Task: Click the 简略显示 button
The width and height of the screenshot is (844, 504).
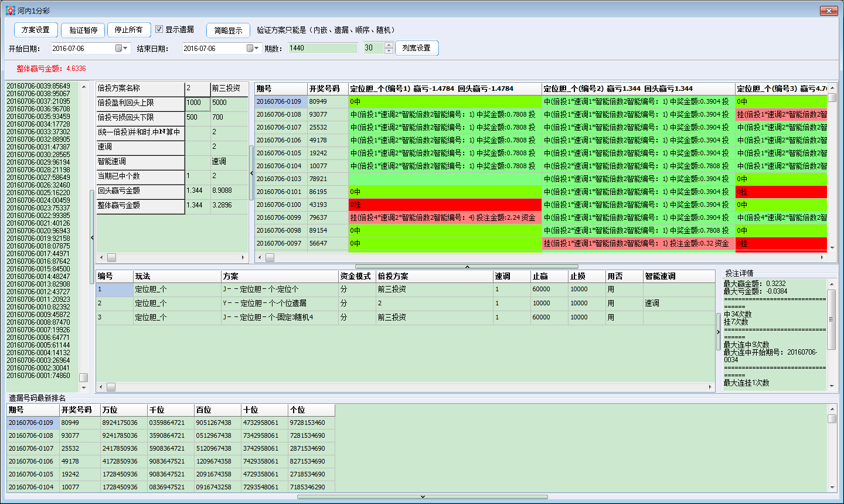Action: (x=228, y=30)
